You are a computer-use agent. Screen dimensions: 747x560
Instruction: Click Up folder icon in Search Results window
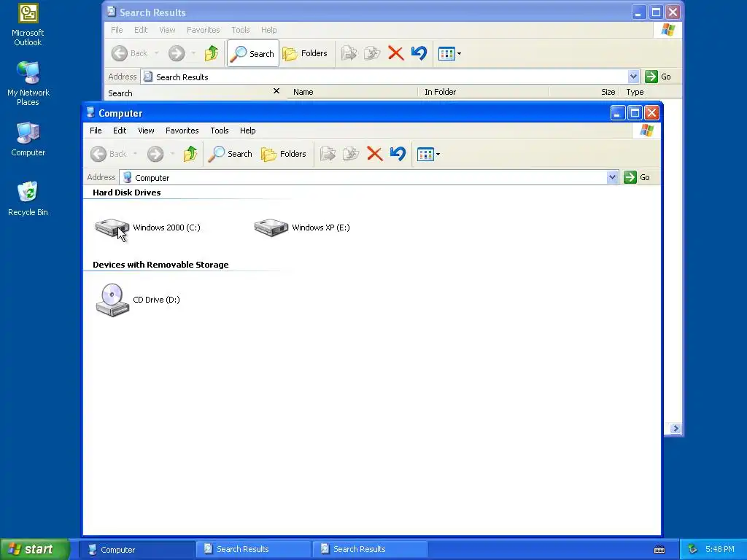(211, 53)
